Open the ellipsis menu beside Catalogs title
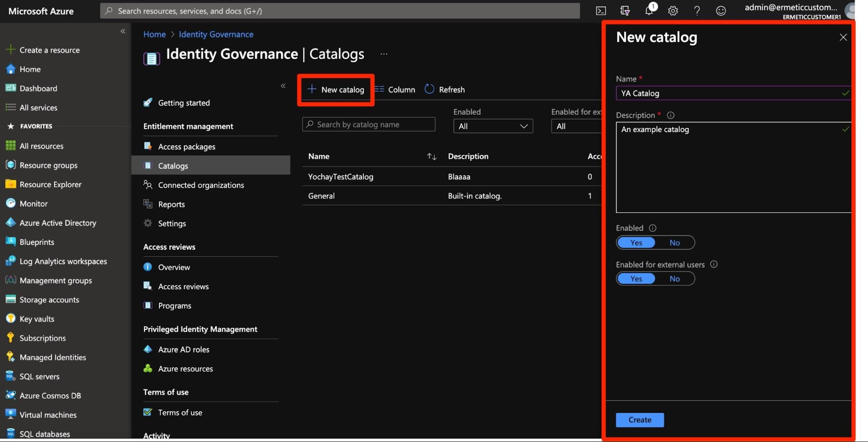 coord(384,54)
